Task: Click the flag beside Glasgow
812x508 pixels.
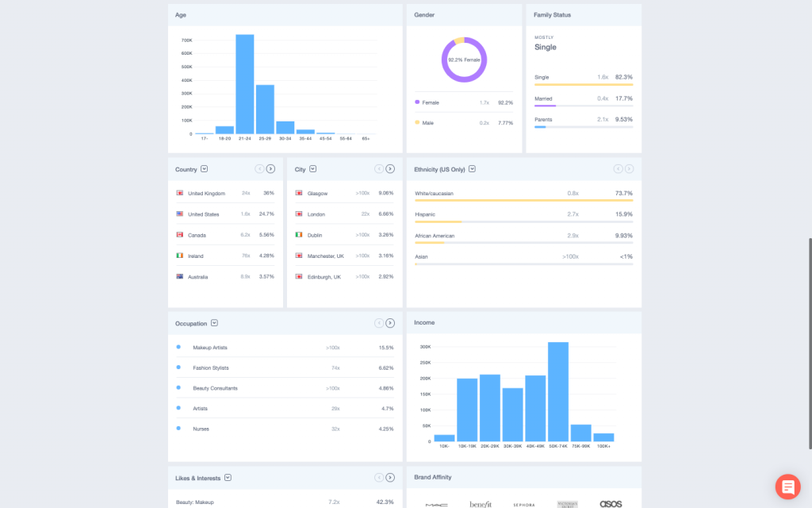Action: [299, 193]
